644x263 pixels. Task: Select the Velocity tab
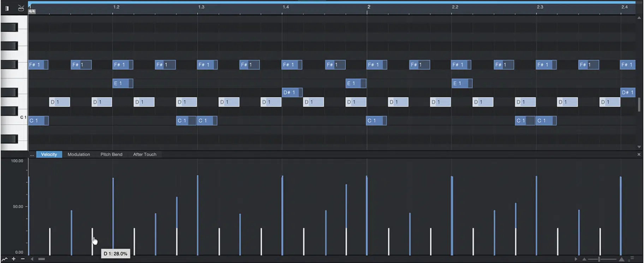coord(49,154)
